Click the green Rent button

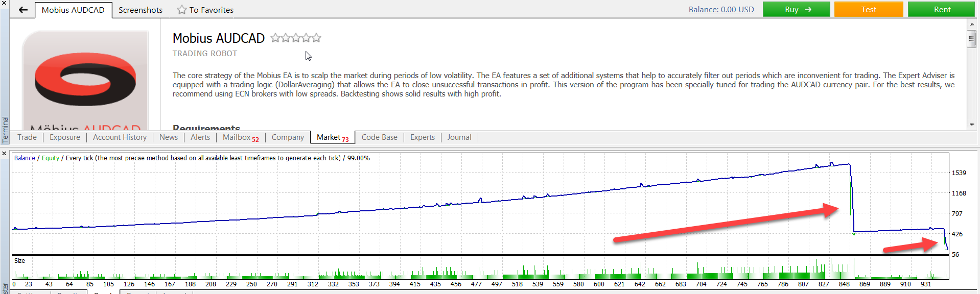pos(942,9)
